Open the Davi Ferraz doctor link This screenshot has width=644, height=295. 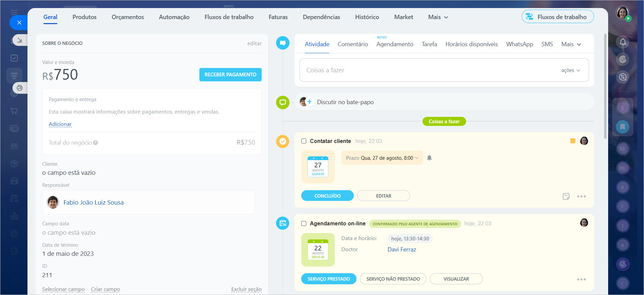402,249
